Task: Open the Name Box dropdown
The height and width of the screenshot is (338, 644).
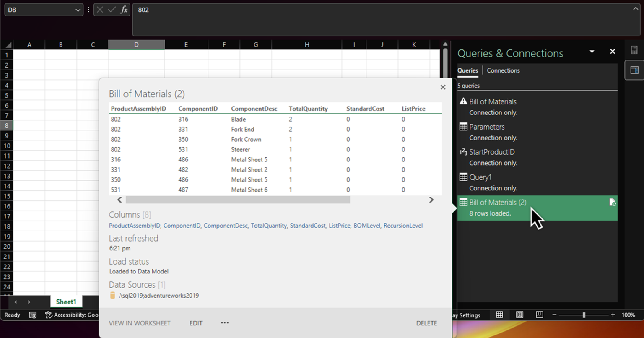Action: 78,10
